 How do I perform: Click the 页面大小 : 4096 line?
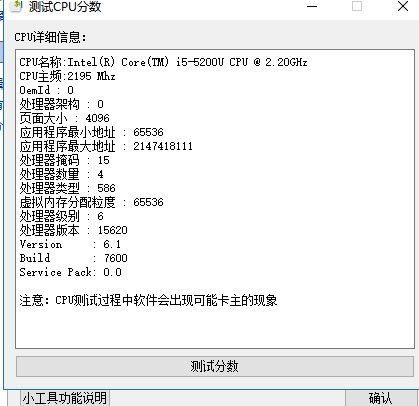pos(64,118)
